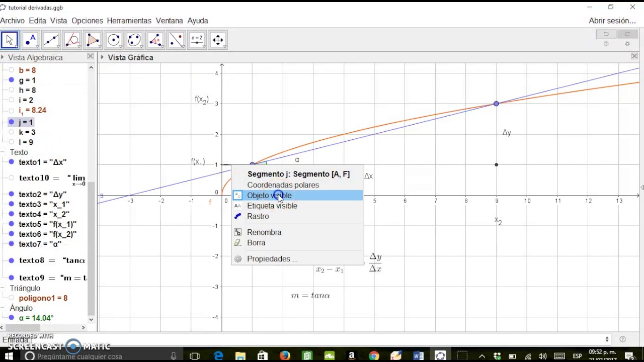
Task: Choose the Slider tool (a=2)
Action: click(197, 40)
